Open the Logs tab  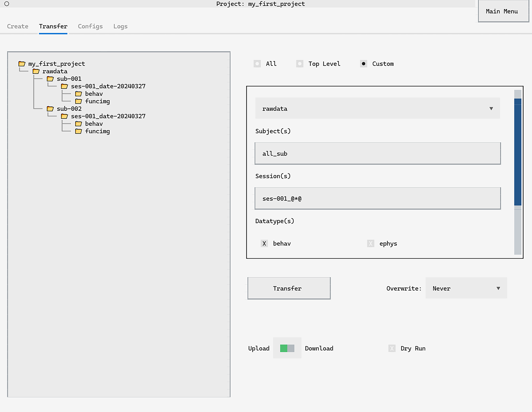(120, 26)
